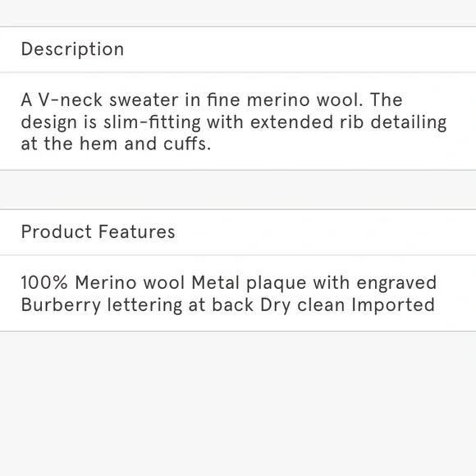Image resolution: width=476 pixels, height=476 pixels.
Task: Click "hem and cuffs" description line
Action: point(145,144)
